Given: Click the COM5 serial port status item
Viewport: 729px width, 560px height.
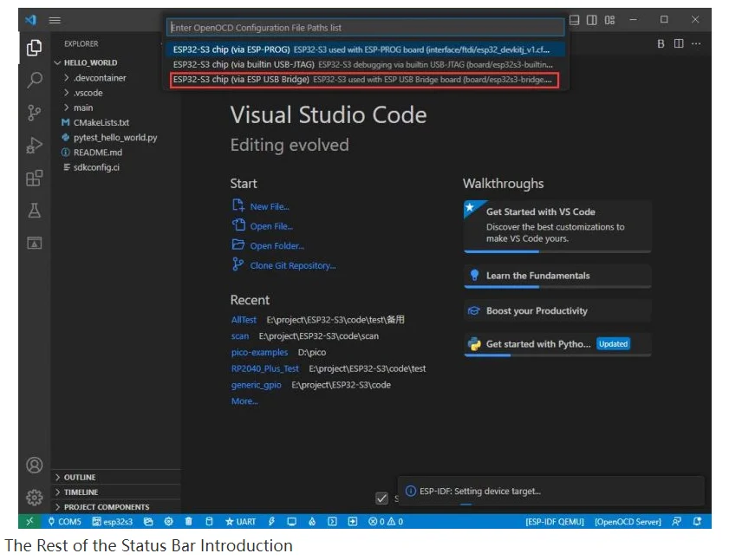Looking at the screenshot, I should click(65, 521).
